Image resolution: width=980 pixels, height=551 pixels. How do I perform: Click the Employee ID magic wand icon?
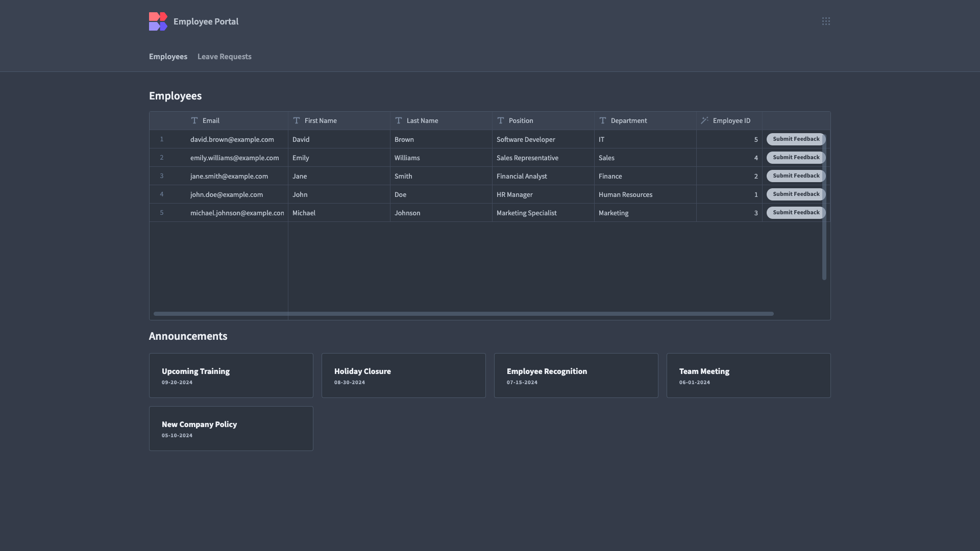[705, 121]
